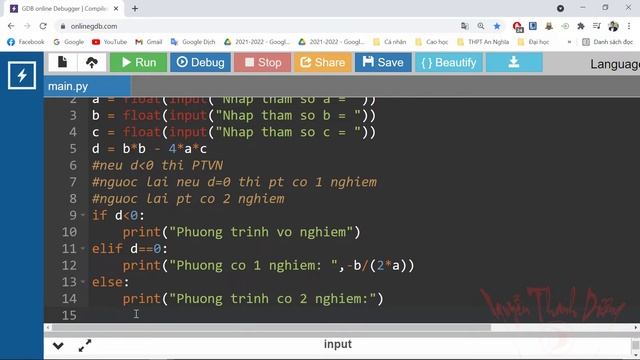Click line 14 print statement
This screenshot has height=360, width=640.
(x=253, y=298)
